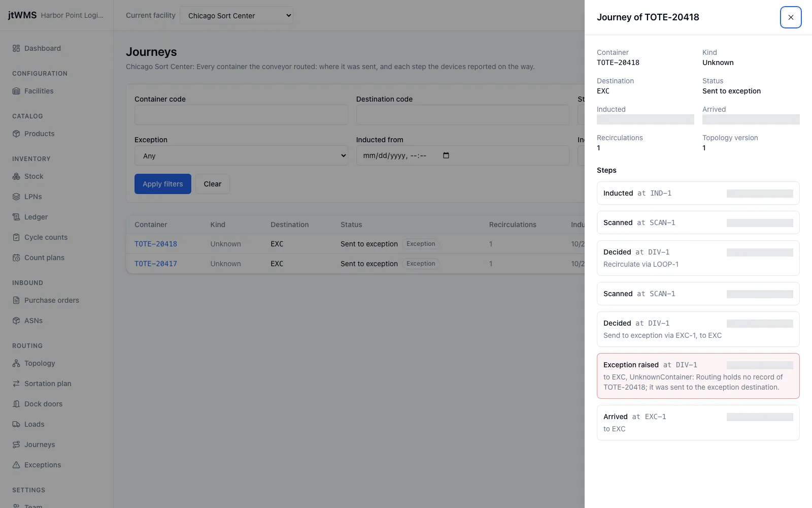Click the Exceptions warning triangle icon
812x508 pixels.
(x=16, y=465)
